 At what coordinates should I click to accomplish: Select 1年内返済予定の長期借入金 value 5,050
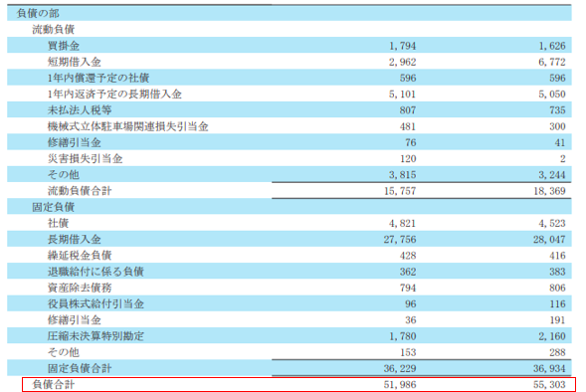tap(551, 95)
